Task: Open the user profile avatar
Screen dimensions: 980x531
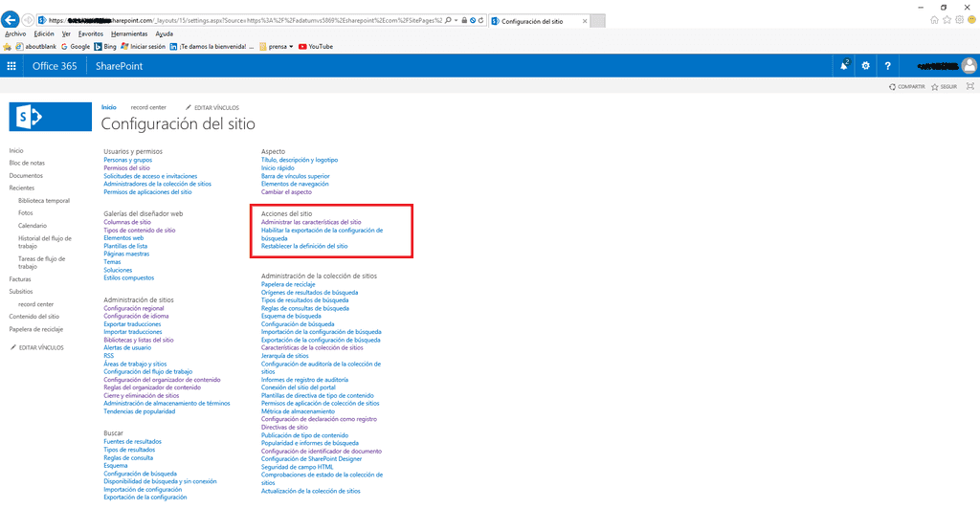Action: coord(969,66)
